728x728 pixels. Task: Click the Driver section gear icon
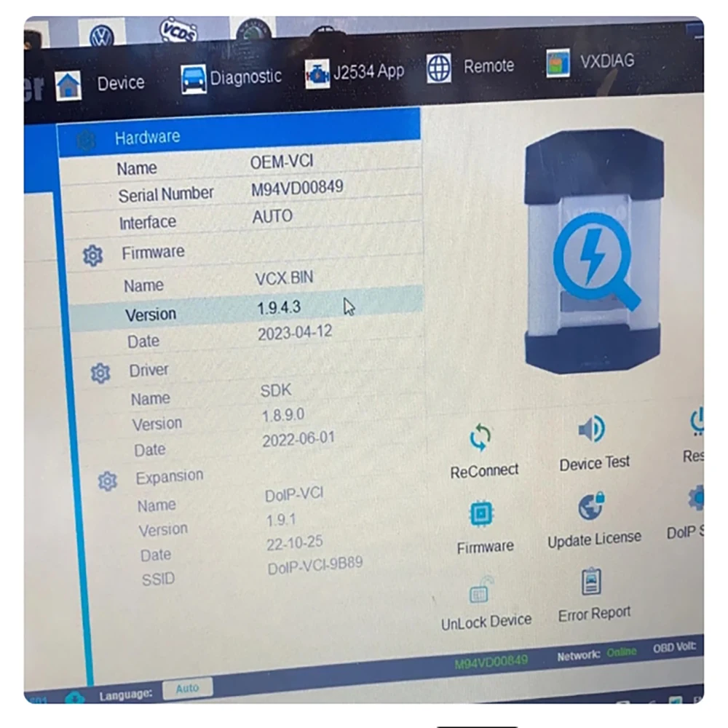[100, 373]
